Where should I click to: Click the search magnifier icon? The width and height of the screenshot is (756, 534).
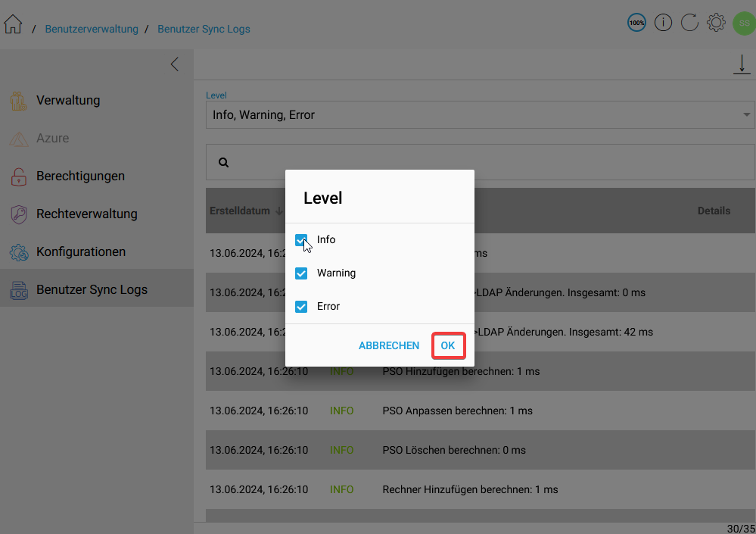(x=223, y=162)
